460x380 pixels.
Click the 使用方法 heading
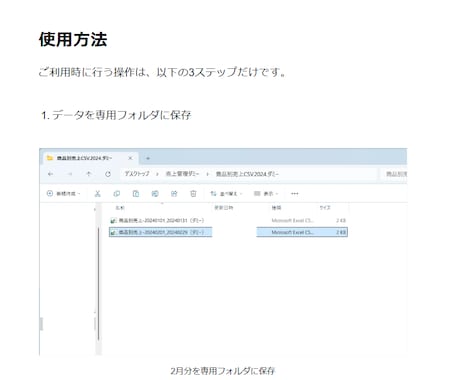point(73,39)
